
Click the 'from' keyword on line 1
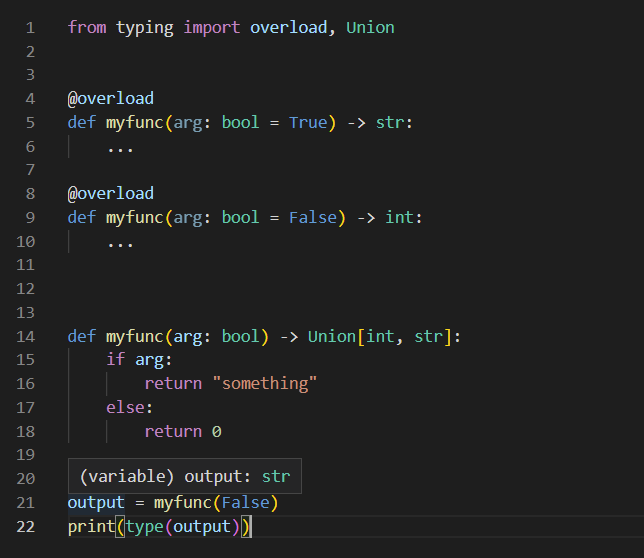[x=87, y=28]
